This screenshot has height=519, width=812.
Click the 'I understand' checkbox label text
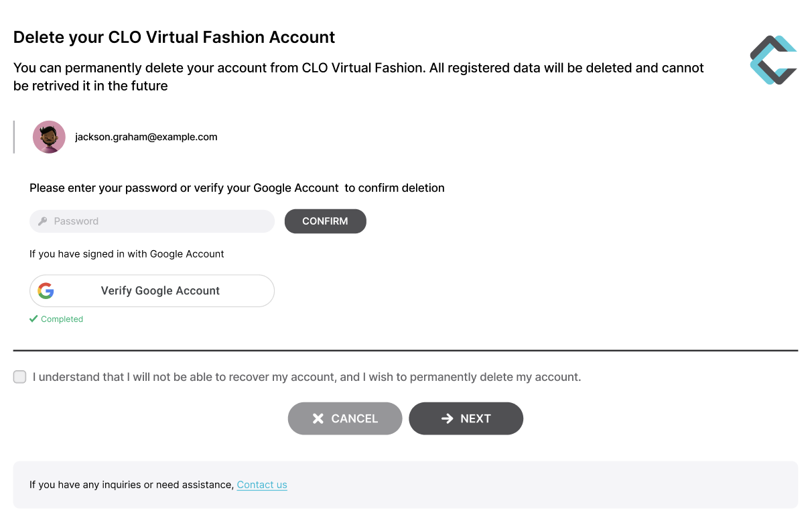(306, 377)
